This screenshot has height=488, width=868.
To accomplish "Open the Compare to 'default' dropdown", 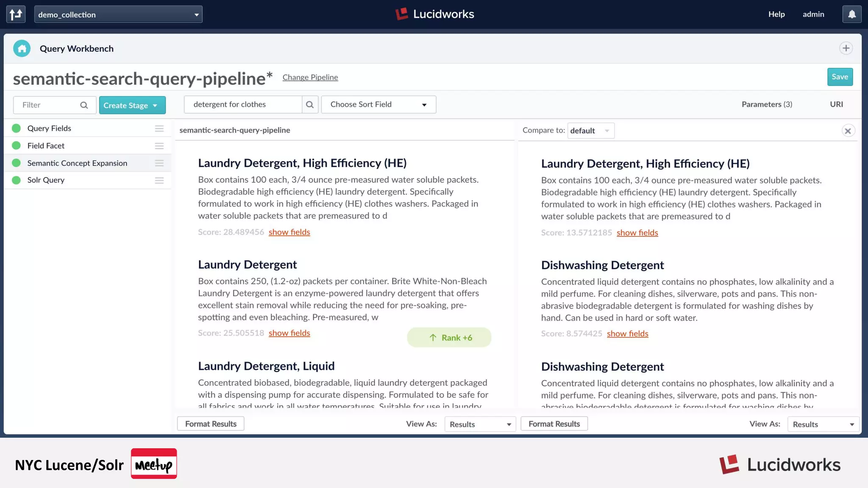I will tap(591, 130).
